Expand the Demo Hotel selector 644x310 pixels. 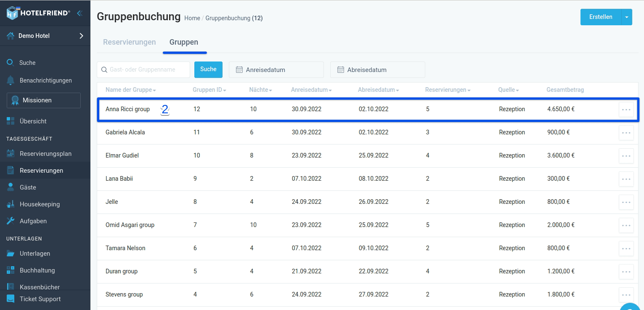81,36
